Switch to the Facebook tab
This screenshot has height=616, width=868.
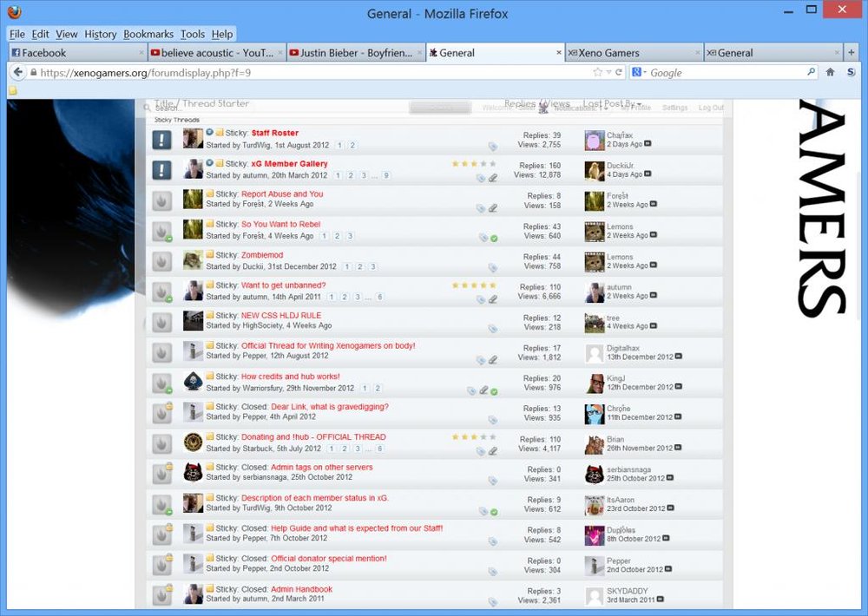point(77,53)
